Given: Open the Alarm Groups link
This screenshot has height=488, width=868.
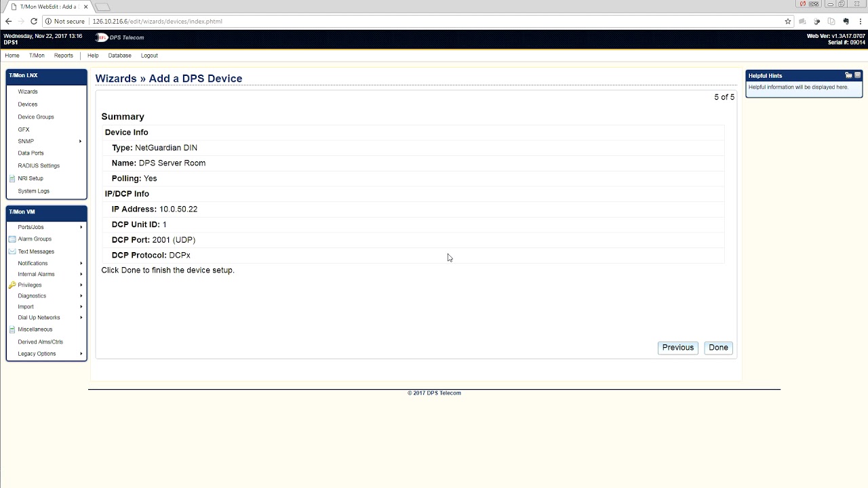Looking at the screenshot, I should [35, 239].
